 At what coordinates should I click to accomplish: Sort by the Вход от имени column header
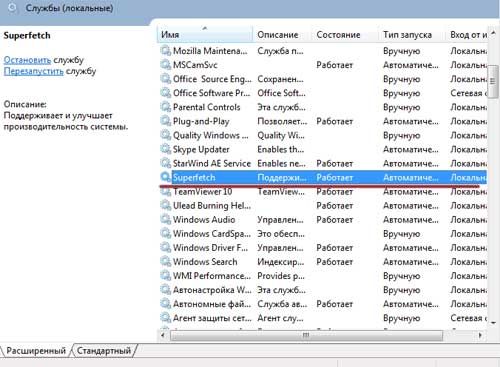[467, 34]
